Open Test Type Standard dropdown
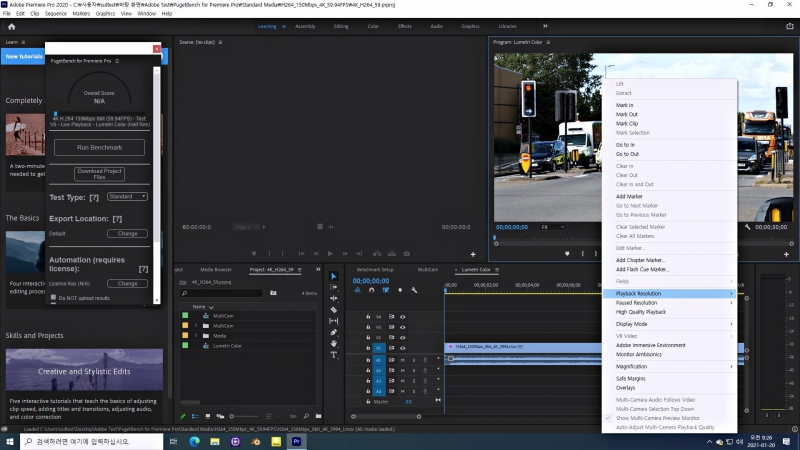 tap(128, 196)
